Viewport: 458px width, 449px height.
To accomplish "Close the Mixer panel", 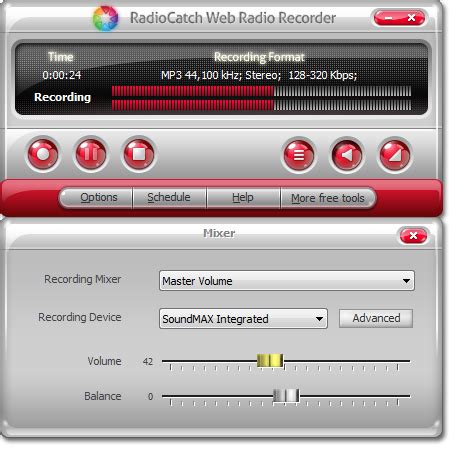I will 414,236.
